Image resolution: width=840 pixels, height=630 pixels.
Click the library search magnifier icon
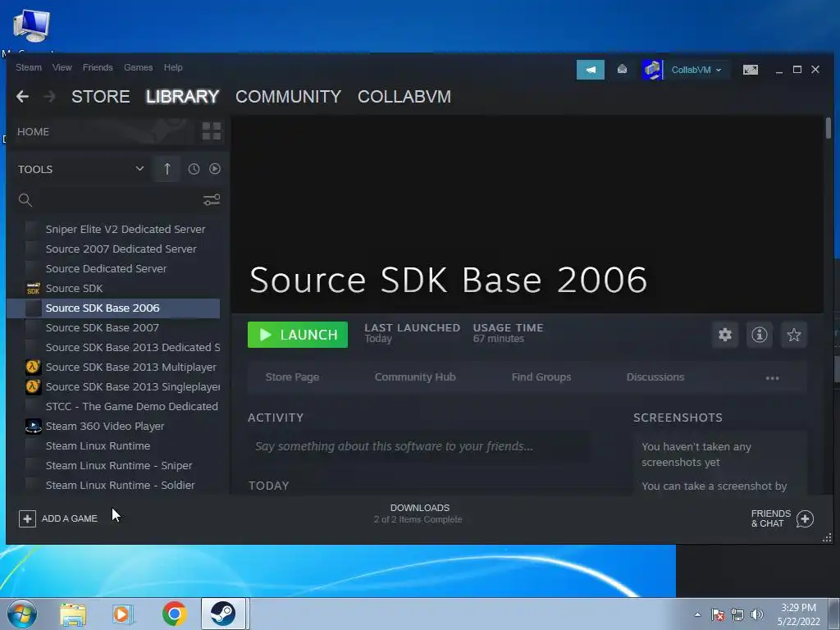coord(25,200)
